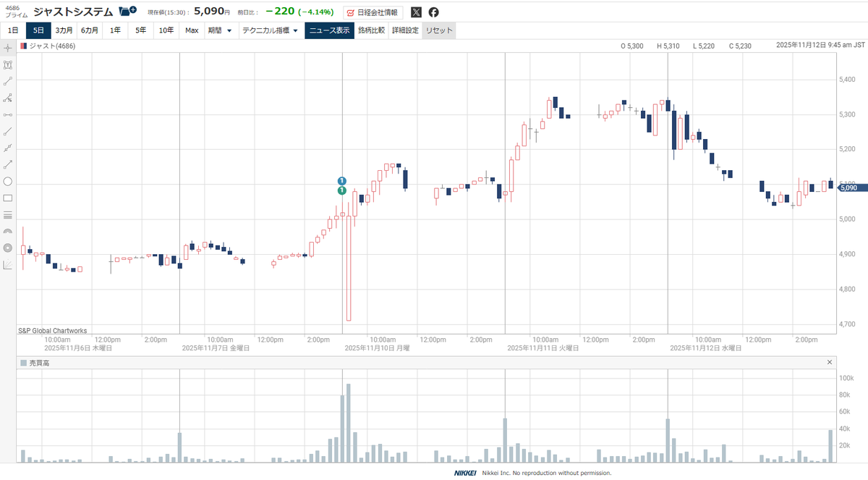Click the 銘柄比較 button

371,30
